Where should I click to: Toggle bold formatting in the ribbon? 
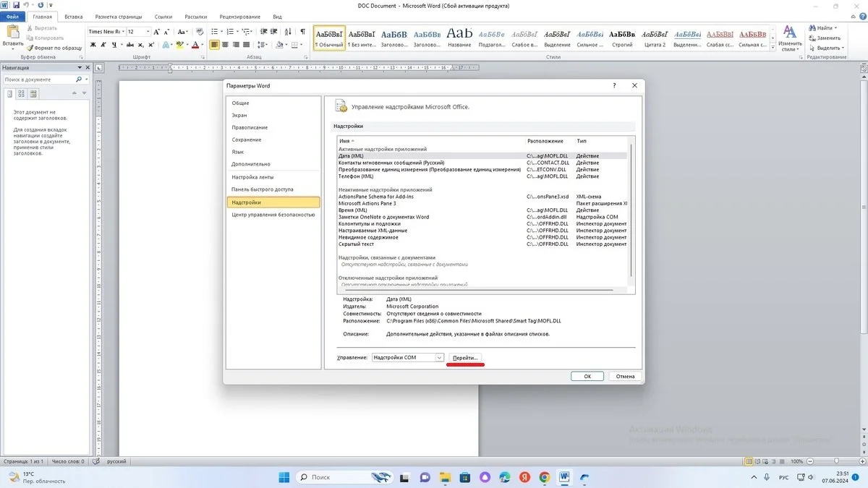coord(93,45)
